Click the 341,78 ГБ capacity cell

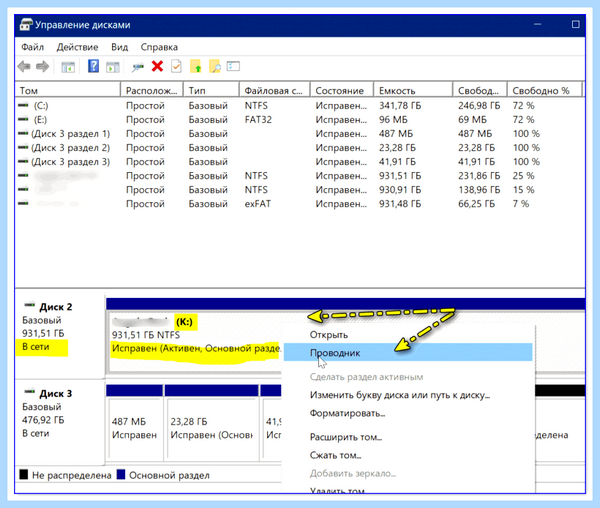pos(400,106)
